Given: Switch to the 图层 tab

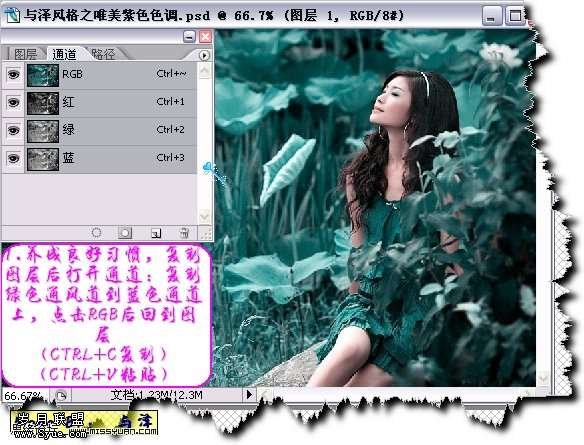Looking at the screenshot, I should click(25, 54).
